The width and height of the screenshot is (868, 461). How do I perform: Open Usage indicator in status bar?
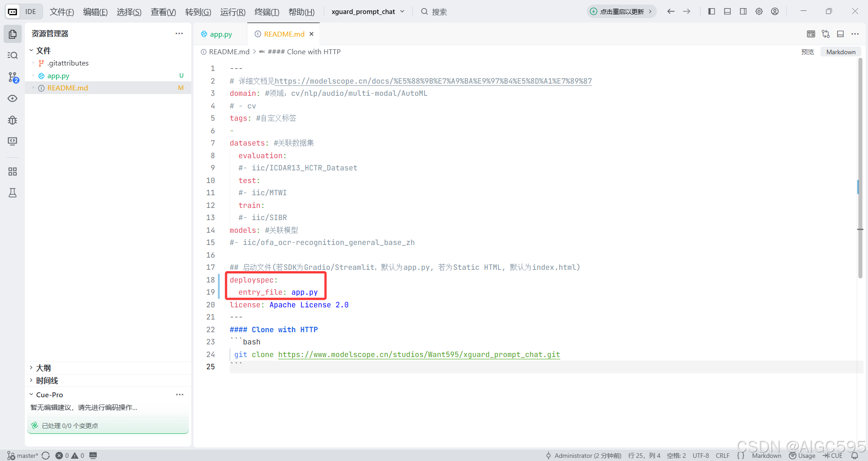click(802, 456)
